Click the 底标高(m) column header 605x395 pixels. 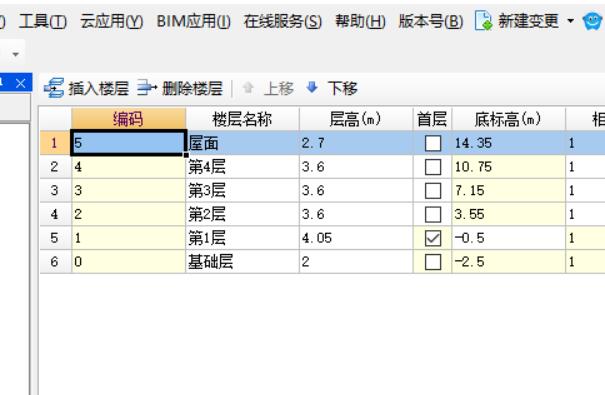pos(508,119)
